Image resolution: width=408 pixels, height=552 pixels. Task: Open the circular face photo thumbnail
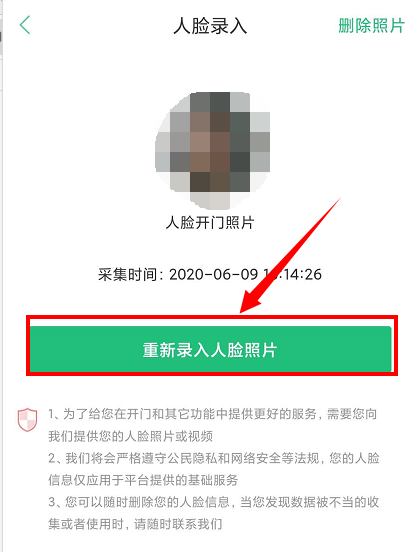click(213, 151)
